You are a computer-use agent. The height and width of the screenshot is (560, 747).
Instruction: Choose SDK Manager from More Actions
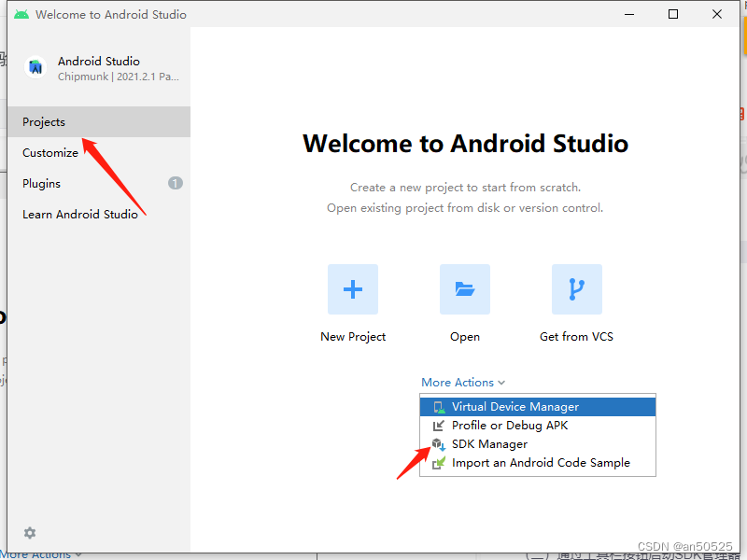(x=538, y=444)
